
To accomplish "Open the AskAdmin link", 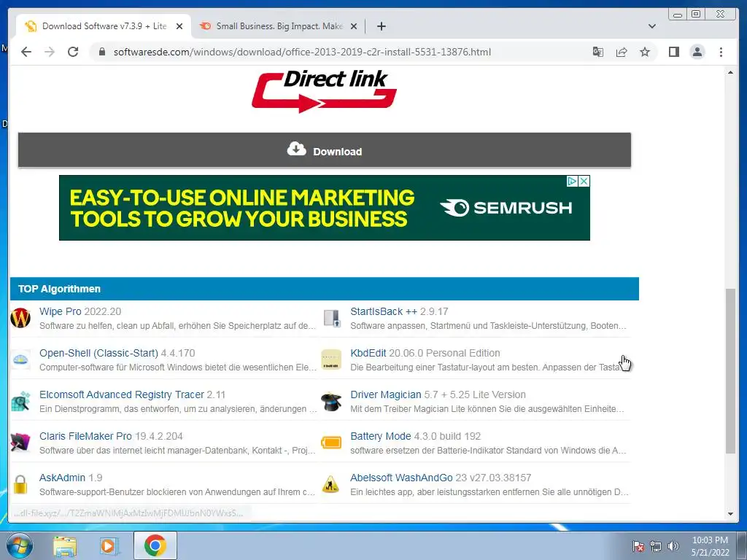I will point(63,477).
